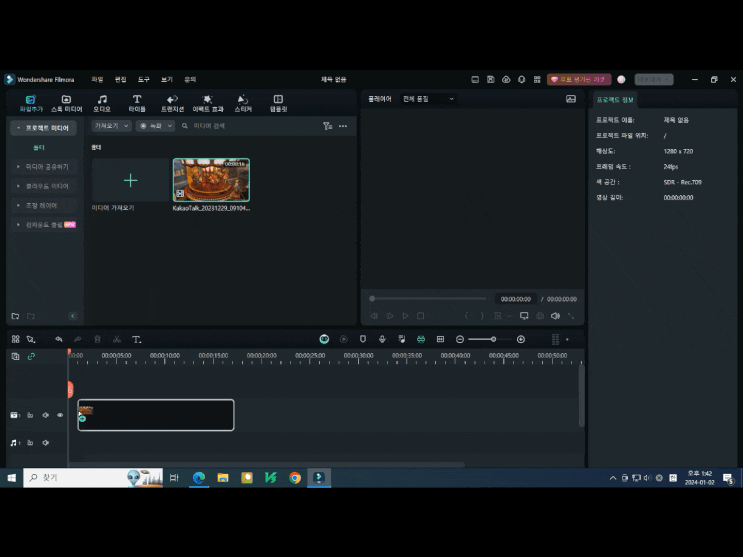Mute the audio track speaker icon
Viewport: 743px width, 557px height.
[45, 442]
